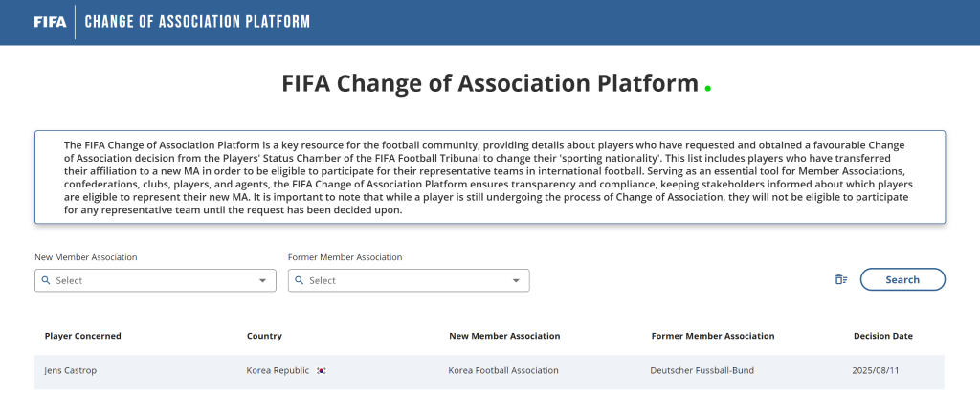Screen dimensions: 980x395
Task: Select the Jens Castrop player row
Action: 71,370
